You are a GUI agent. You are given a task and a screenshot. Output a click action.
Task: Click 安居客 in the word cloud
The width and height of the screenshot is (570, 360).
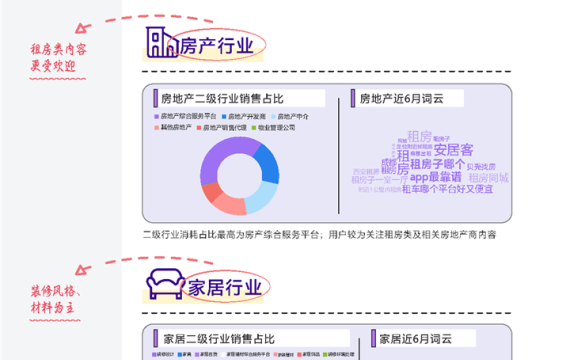tap(453, 149)
